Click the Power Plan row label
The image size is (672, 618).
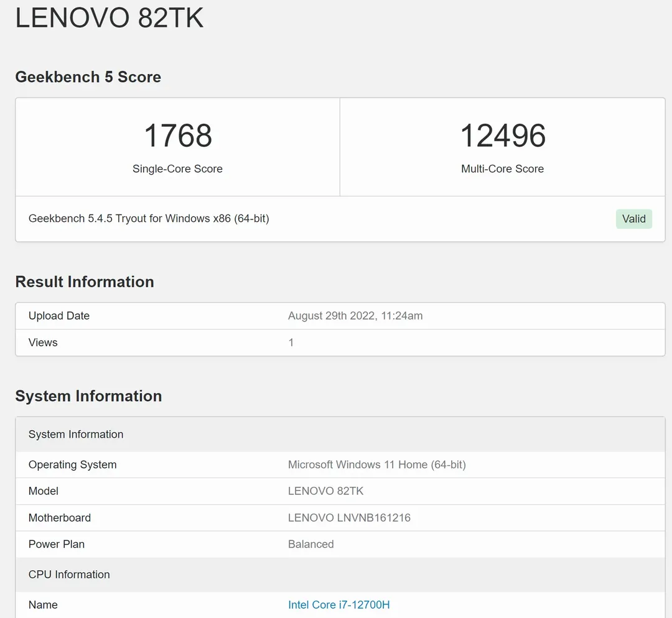(x=57, y=545)
